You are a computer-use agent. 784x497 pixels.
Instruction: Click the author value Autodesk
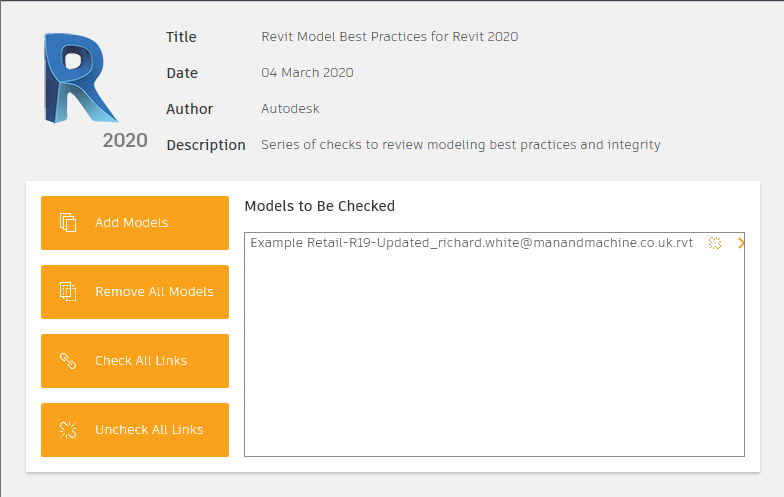pyautogui.click(x=290, y=108)
